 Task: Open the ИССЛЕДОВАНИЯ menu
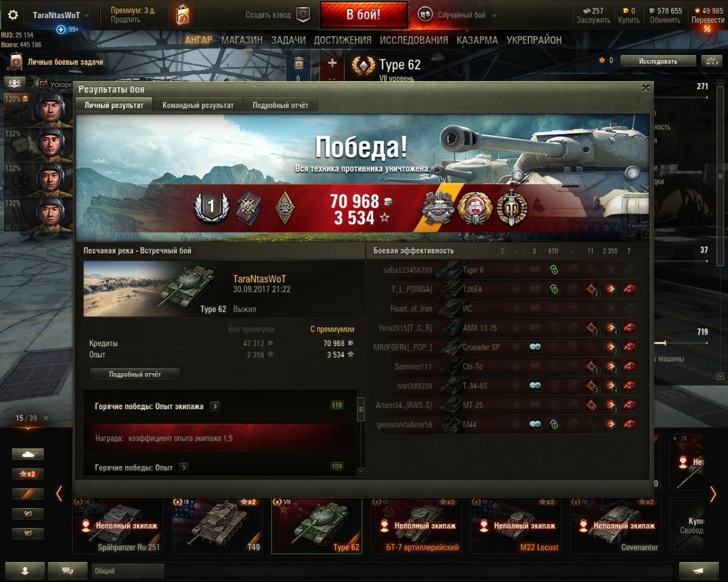click(414, 40)
